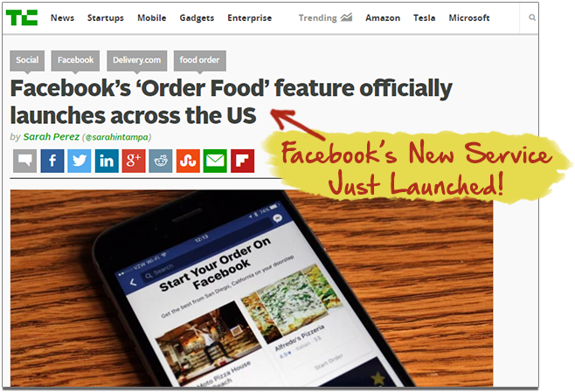Share article via Twitter bird icon
Screen dimensions: 575x392
click(x=80, y=161)
